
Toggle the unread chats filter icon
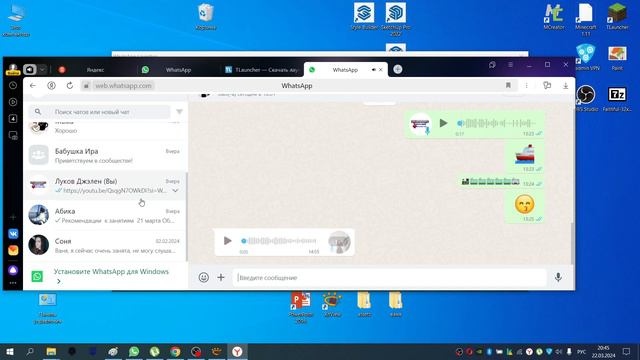point(179,111)
